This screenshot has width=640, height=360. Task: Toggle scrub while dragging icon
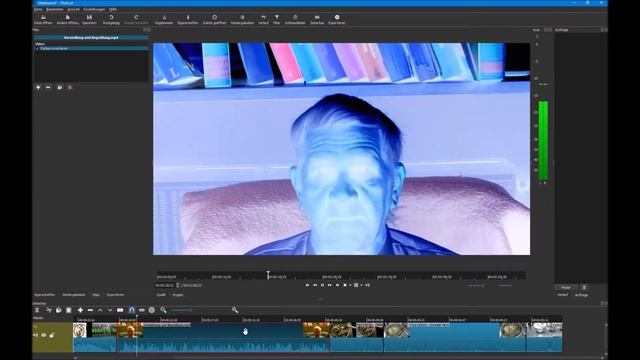142,310
